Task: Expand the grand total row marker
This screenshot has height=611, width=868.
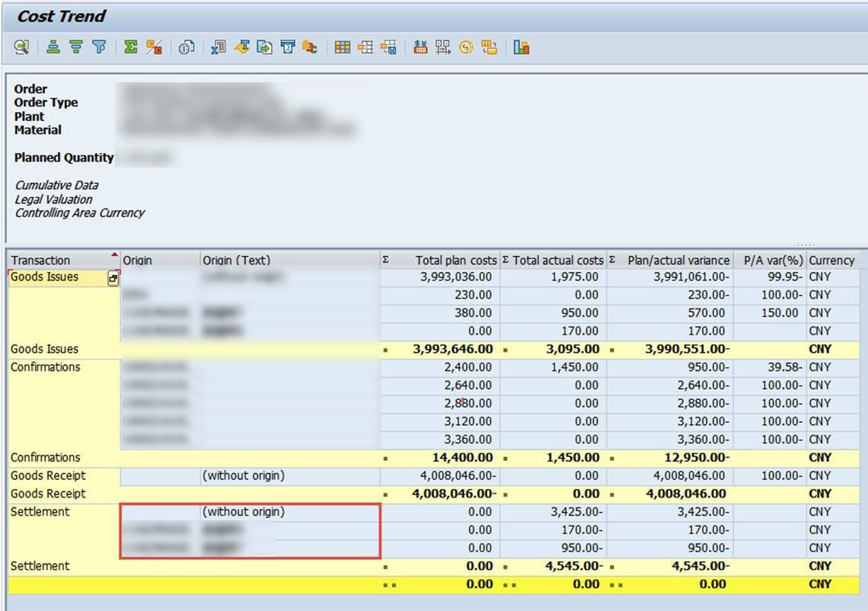Action: point(390,585)
